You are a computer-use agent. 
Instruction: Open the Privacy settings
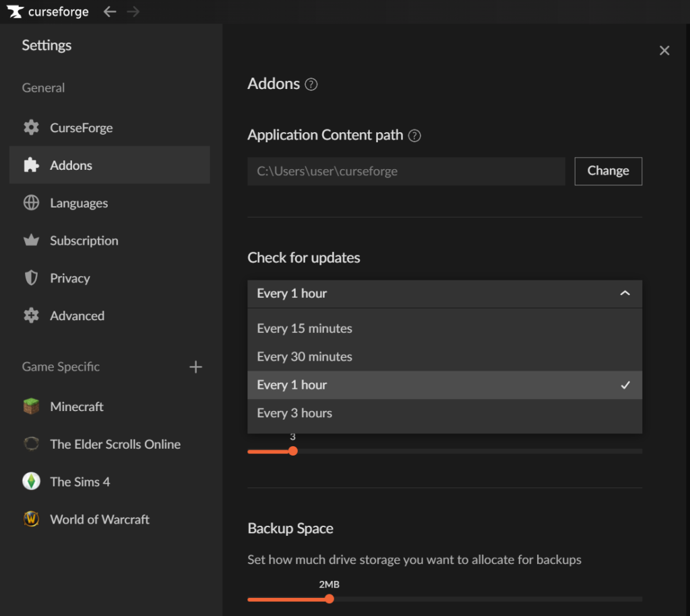[110, 278]
